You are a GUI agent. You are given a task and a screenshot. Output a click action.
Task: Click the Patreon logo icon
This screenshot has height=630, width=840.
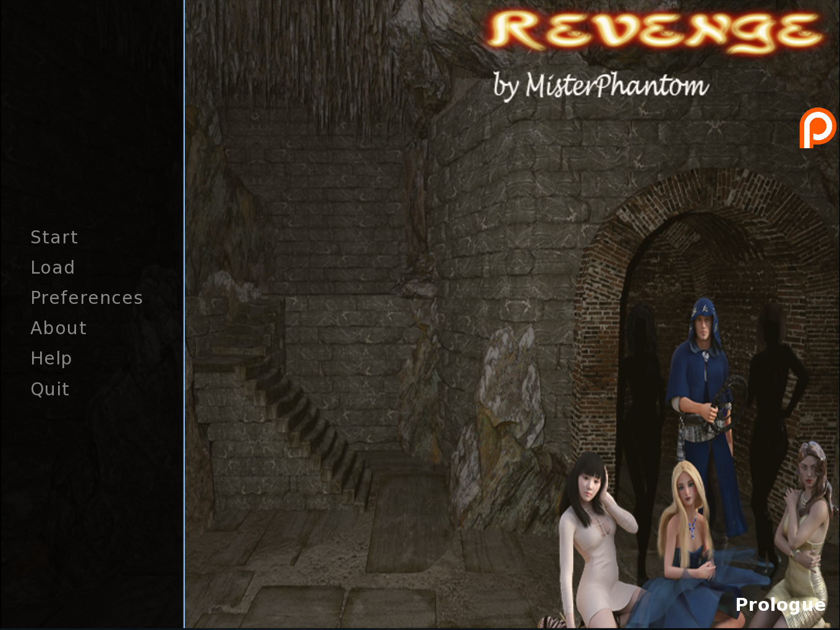pos(817,128)
